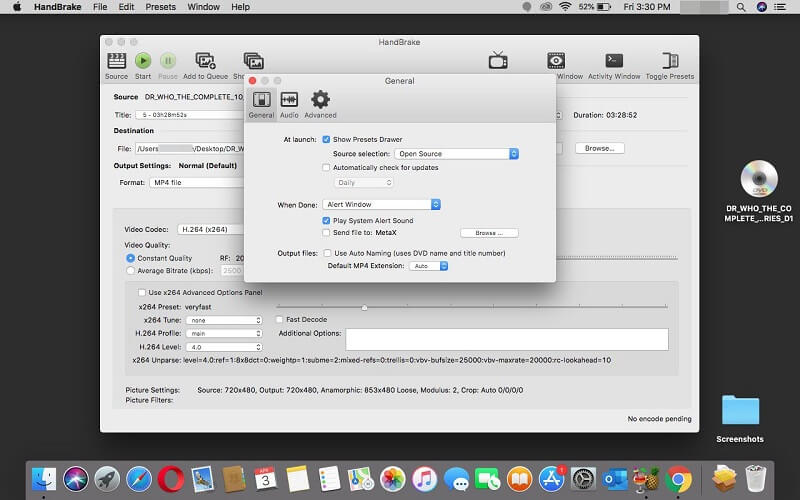Enable Send file to MetaX checkbox
Screen dimensions: 800x500
tap(326, 233)
